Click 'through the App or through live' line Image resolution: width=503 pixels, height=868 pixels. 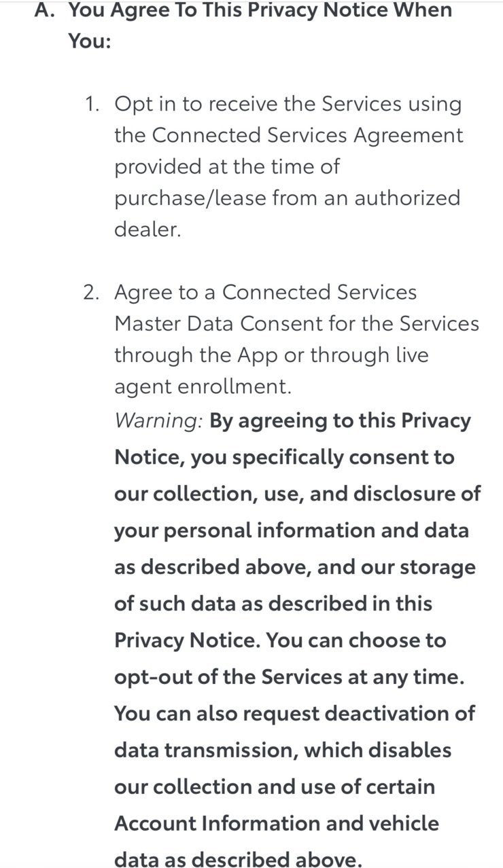271,355
